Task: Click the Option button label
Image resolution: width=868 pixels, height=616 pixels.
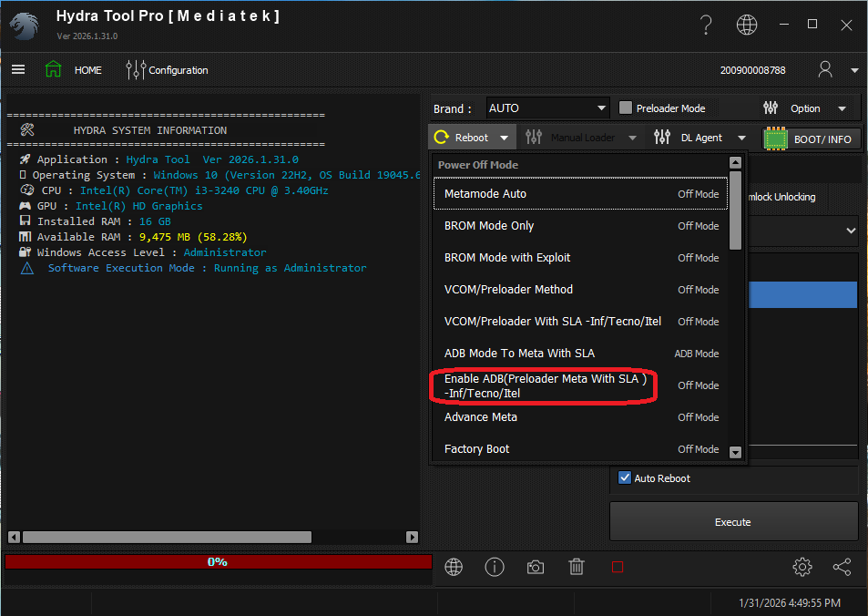Action: (x=805, y=108)
